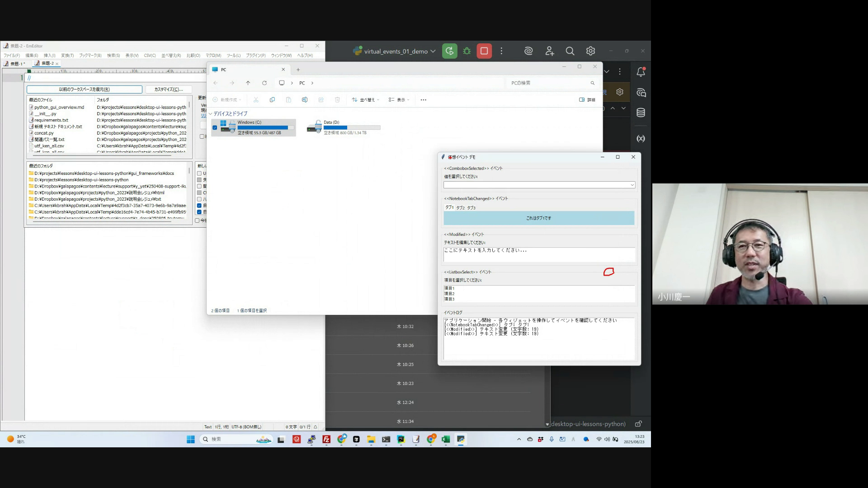Switch to タブ2 in the notebook
Image resolution: width=868 pixels, height=488 pixels.
460,208
